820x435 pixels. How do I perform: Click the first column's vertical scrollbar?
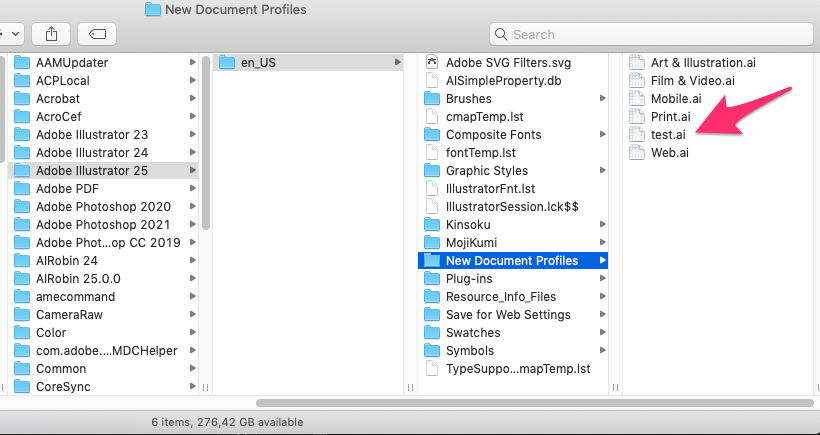click(x=205, y=140)
